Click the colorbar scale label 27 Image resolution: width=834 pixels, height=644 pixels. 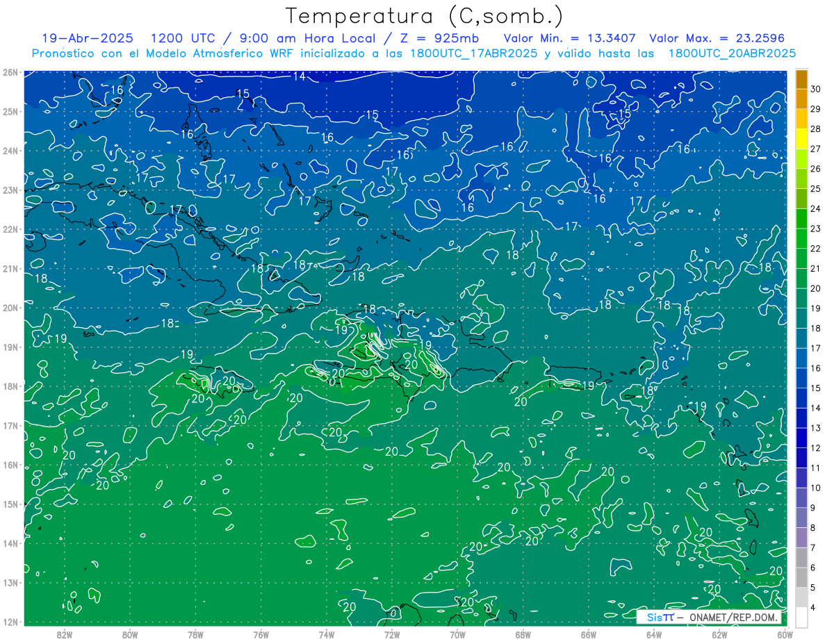pos(815,149)
